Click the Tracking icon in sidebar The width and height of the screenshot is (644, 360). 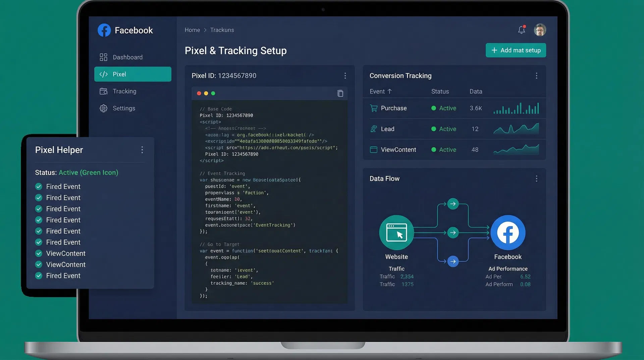point(104,91)
